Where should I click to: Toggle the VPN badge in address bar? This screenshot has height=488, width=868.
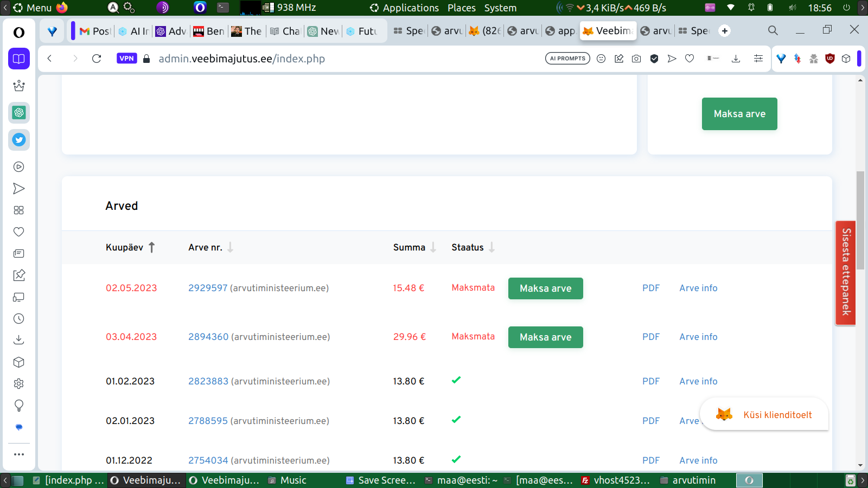[127, 59]
